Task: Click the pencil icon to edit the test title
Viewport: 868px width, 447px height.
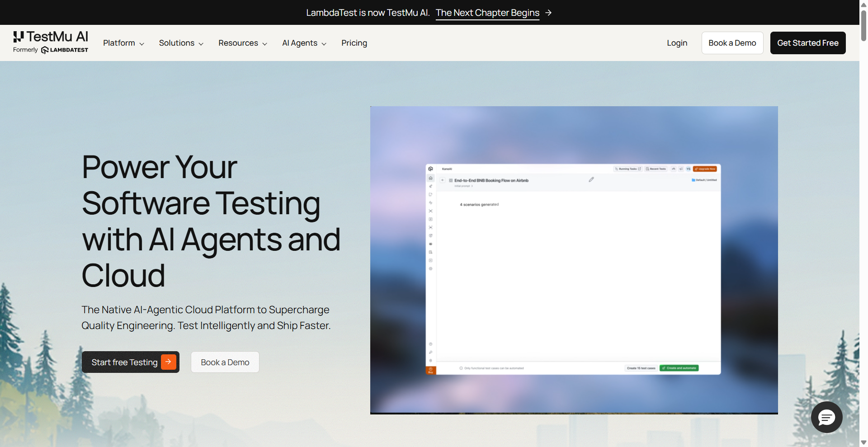Action: pos(591,179)
